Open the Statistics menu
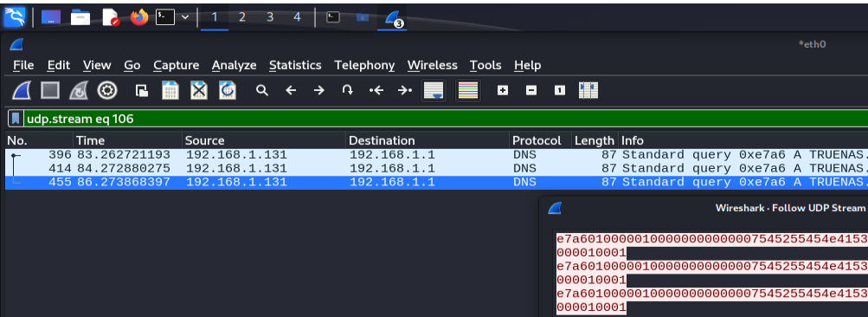868x317 pixels. click(295, 66)
